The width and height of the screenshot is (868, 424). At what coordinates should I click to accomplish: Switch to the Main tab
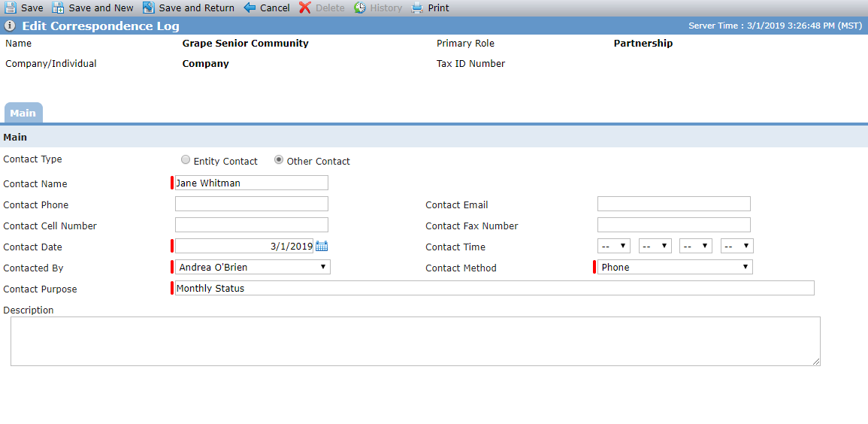23,113
